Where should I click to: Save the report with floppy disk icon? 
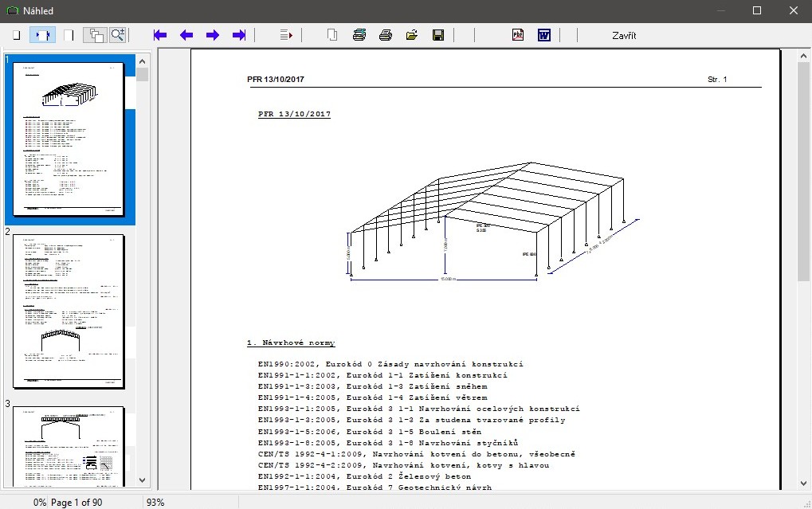438,35
